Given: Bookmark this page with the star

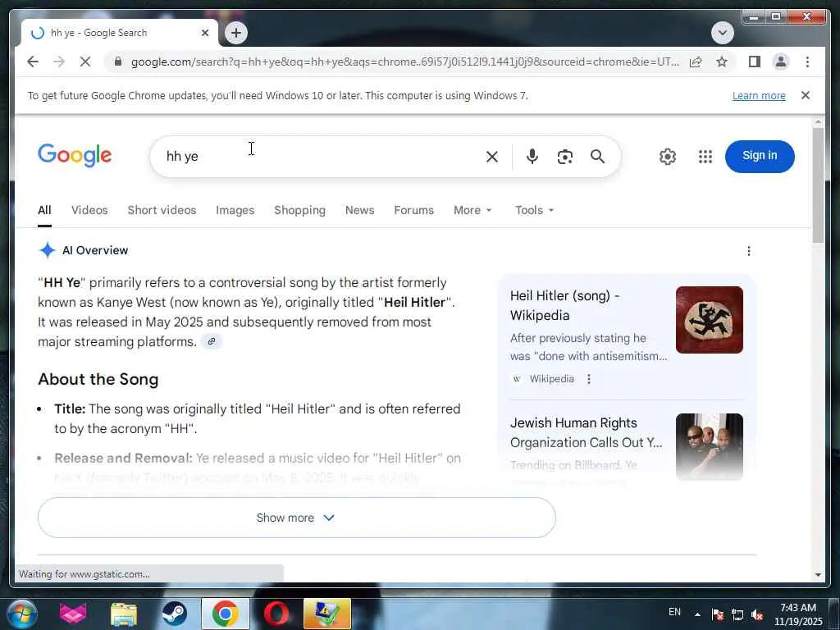Looking at the screenshot, I should point(722,62).
